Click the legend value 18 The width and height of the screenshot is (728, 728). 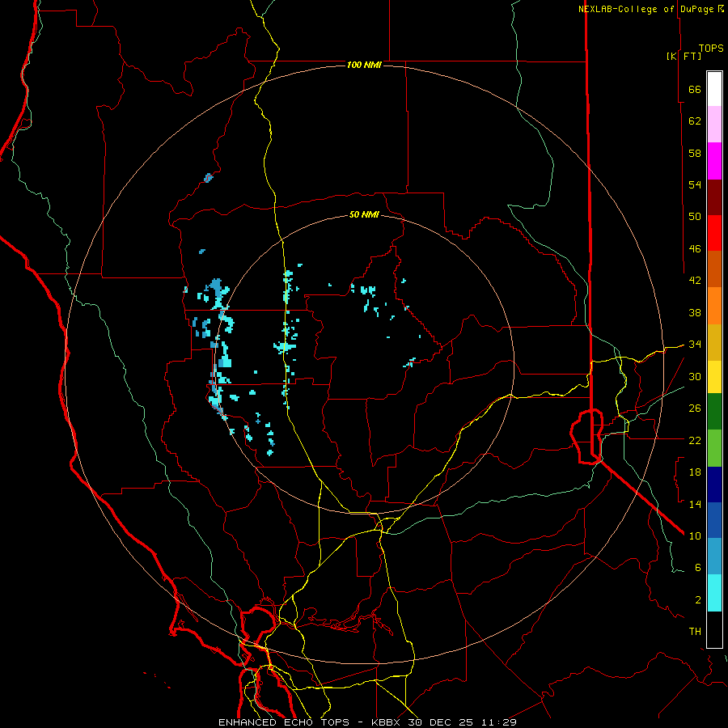click(695, 472)
